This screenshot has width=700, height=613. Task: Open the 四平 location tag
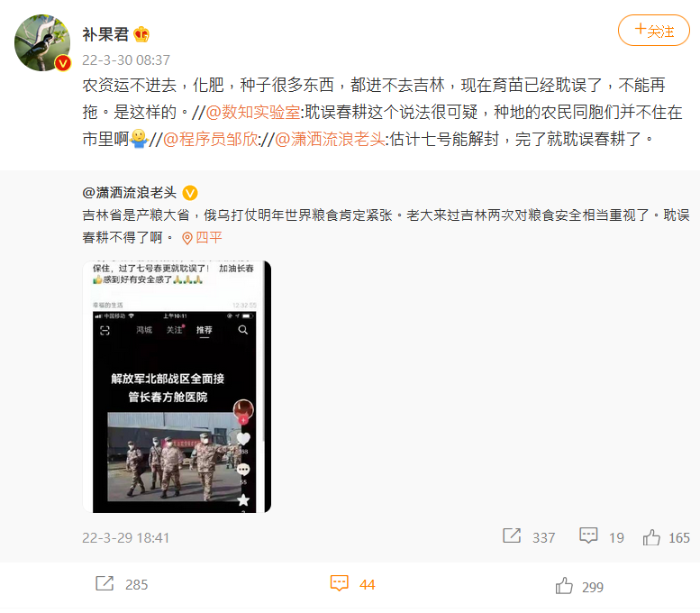click(x=209, y=237)
